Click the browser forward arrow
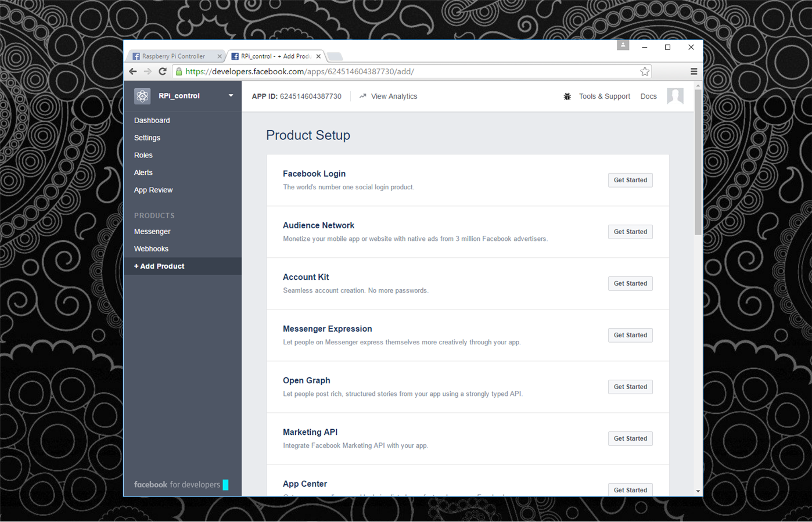The height and width of the screenshot is (522, 812). pyautogui.click(x=148, y=71)
